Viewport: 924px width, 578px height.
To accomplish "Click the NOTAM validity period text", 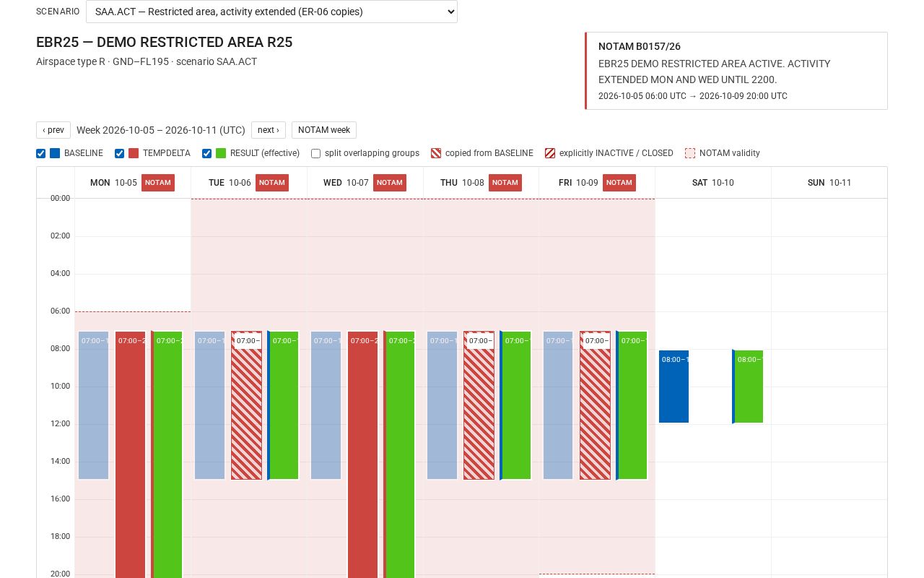I will coord(693,96).
